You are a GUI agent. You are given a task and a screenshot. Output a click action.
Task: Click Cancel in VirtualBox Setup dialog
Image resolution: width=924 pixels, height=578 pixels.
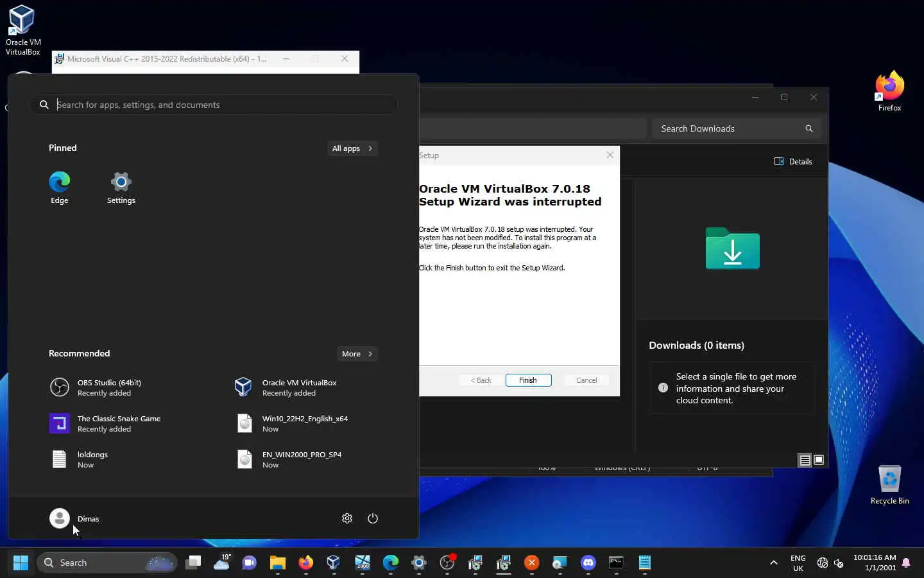(x=586, y=380)
